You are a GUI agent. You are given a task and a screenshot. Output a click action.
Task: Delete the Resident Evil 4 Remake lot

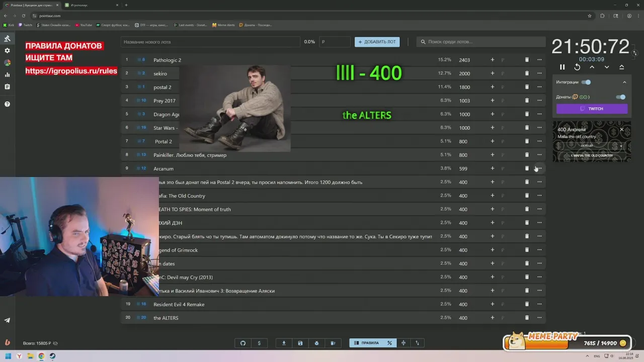pos(527,304)
